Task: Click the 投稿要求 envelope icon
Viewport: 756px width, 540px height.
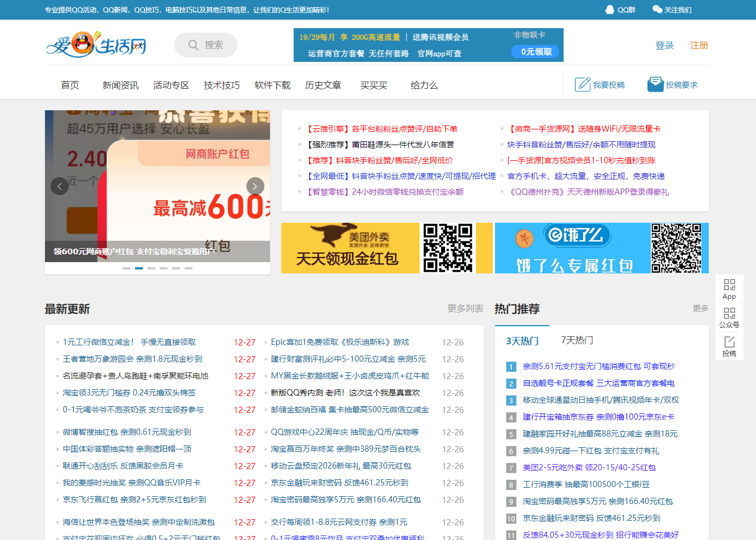Action: (655, 83)
